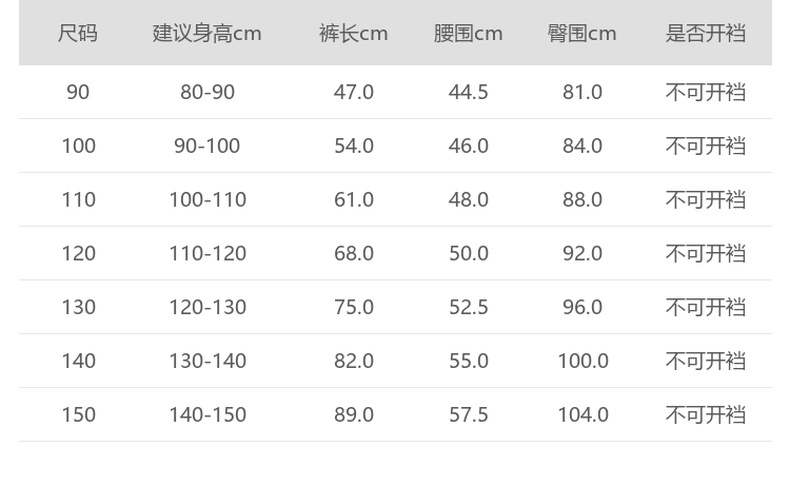
Task: Select the 46.0 waist value
Action: click(x=468, y=146)
